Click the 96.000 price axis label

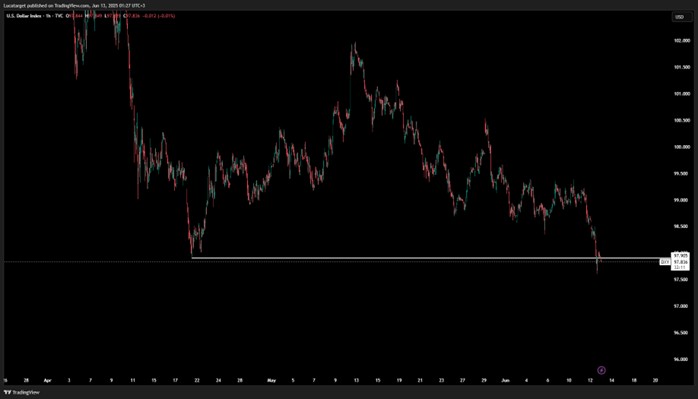(x=680, y=359)
